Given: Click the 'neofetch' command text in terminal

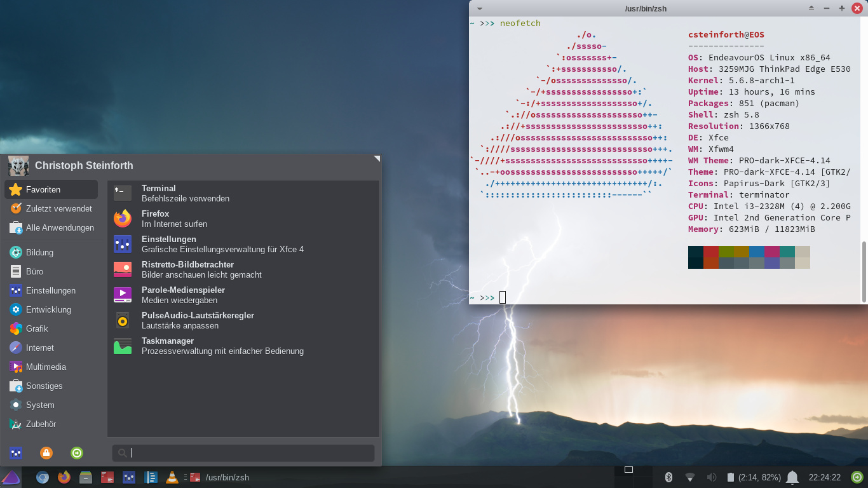Looking at the screenshot, I should 520,24.
